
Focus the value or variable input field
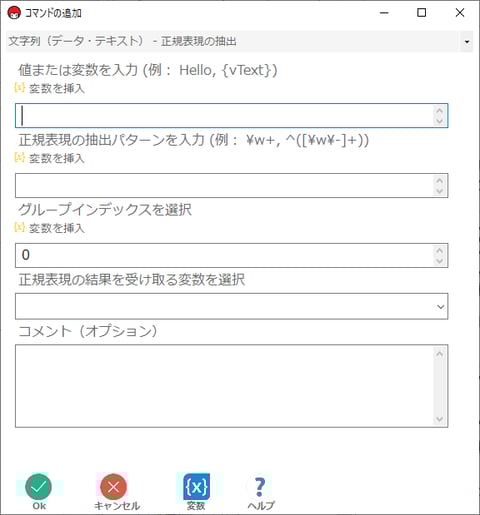[231, 115]
